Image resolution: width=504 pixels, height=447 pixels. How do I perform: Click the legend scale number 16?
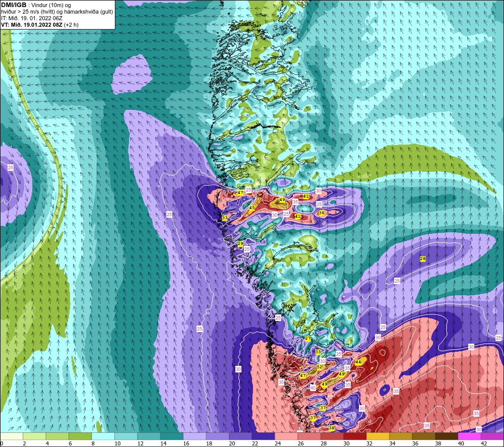click(x=186, y=443)
